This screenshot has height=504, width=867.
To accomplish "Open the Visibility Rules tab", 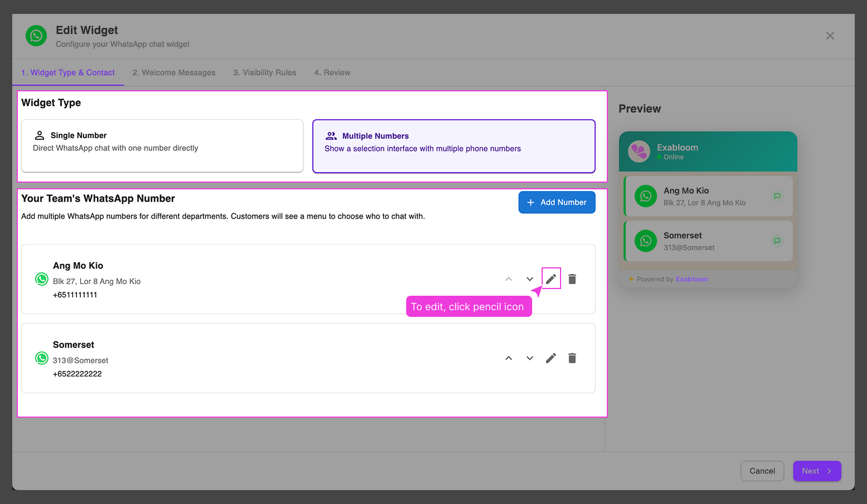I will tap(265, 72).
